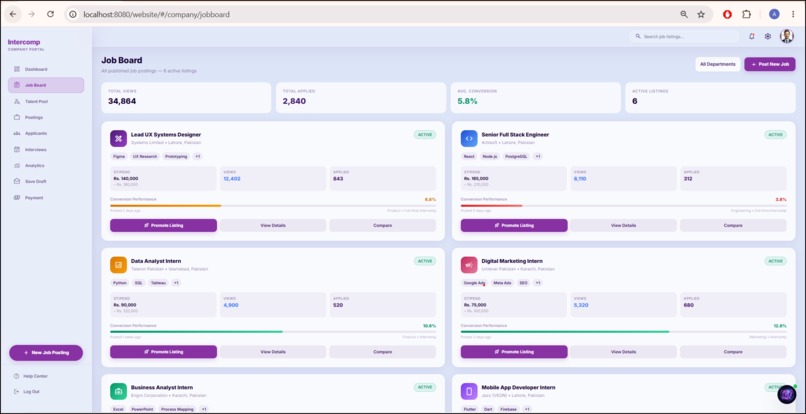The width and height of the screenshot is (806, 414).
Task: Click the UX Research skill tag
Action: coord(145,156)
